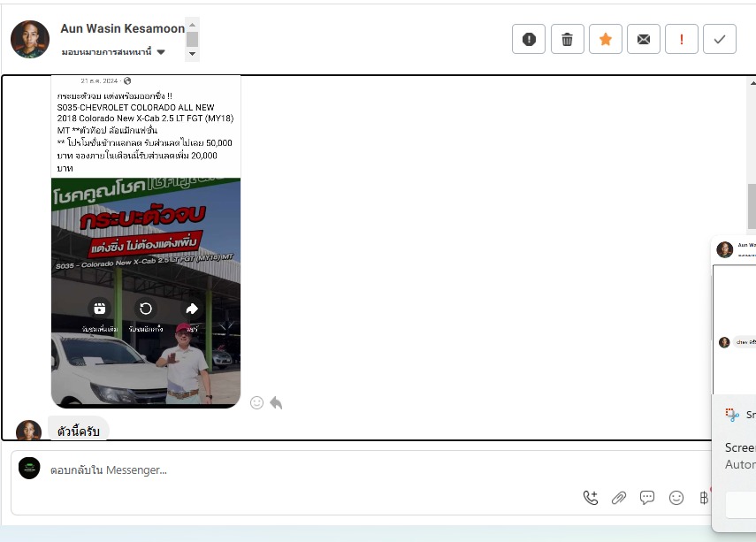Open saved replies speech bubble icon
Image resolution: width=756 pixels, height=542 pixels.
(647, 498)
